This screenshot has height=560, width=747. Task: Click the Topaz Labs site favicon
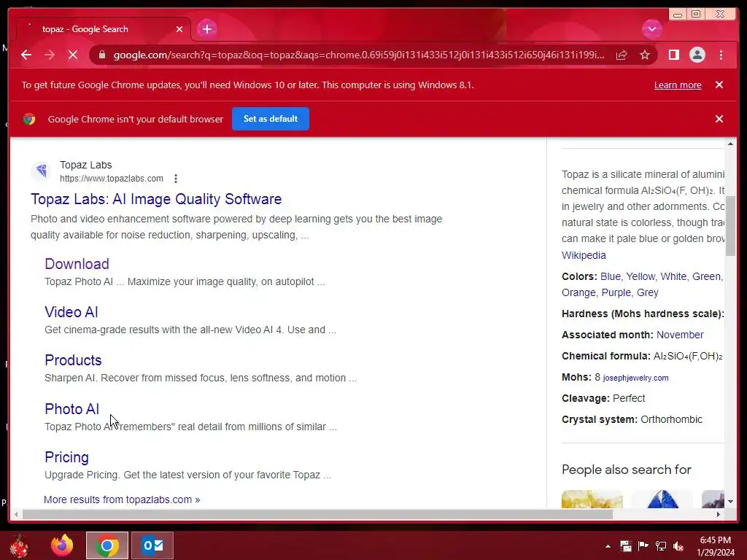[x=42, y=171]
